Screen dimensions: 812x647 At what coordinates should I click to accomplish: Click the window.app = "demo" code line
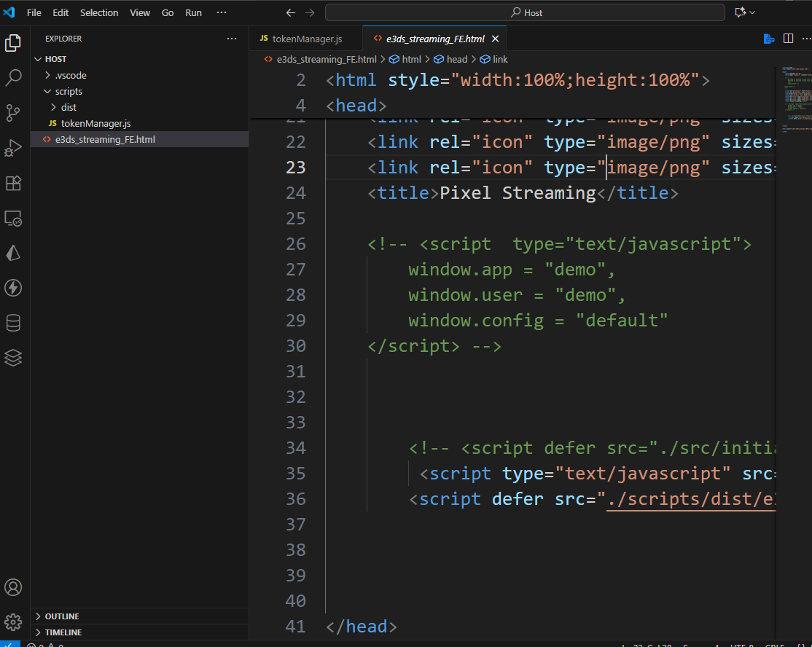(x=512, y=270)
